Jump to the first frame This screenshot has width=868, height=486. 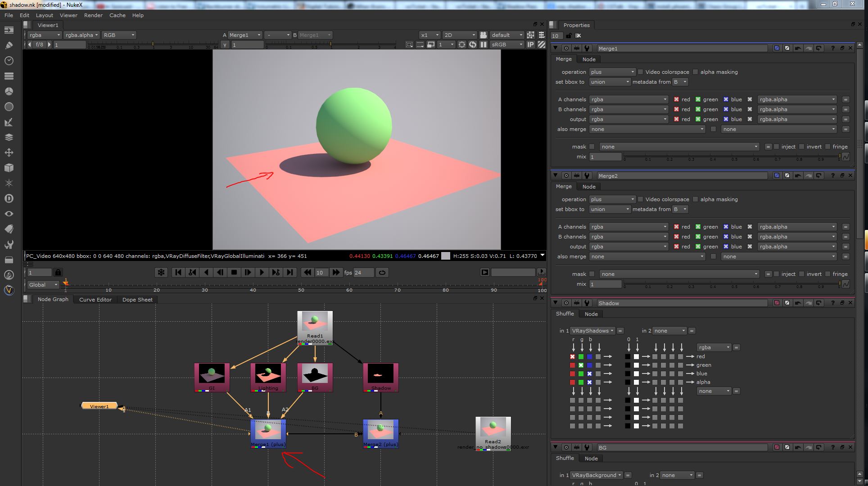click(x=178, y=272)
